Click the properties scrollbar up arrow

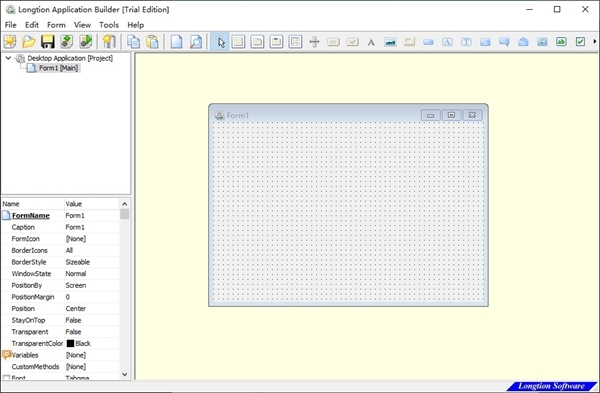click(124, 204)
